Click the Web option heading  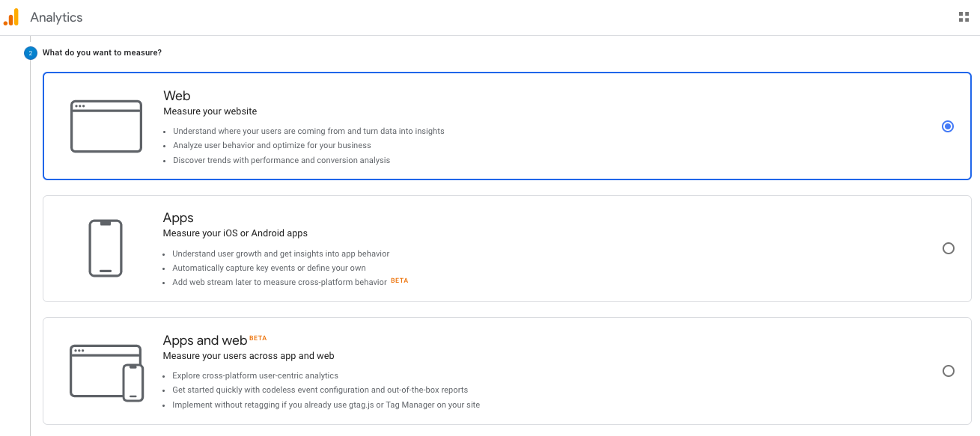[x=177, y=96]
